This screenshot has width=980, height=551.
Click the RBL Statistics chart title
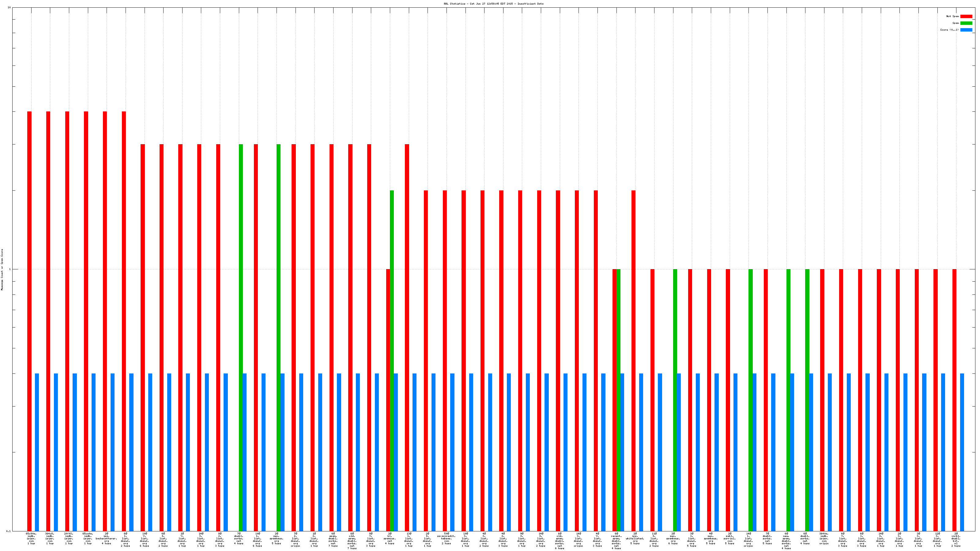(493, 4)
